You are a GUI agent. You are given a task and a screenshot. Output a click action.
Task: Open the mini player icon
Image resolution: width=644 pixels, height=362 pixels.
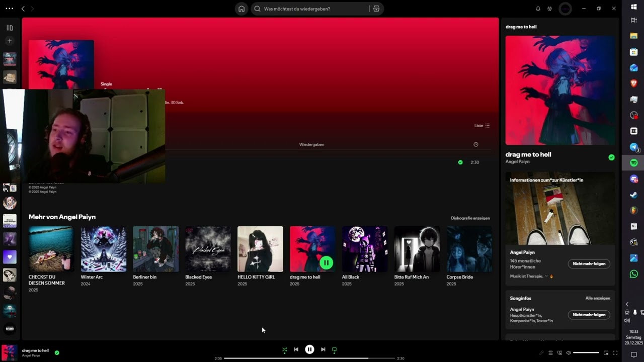point(606,353)
